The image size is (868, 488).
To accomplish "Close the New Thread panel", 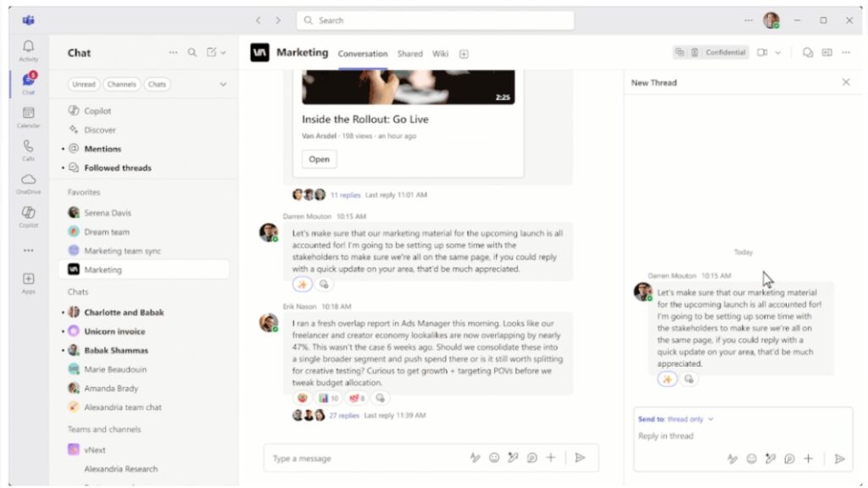I will pyautogui.click(x=845, y=82).
